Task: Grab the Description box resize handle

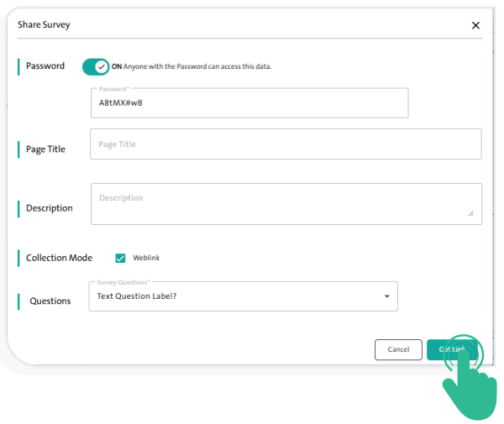Action: tap(470, 214)
